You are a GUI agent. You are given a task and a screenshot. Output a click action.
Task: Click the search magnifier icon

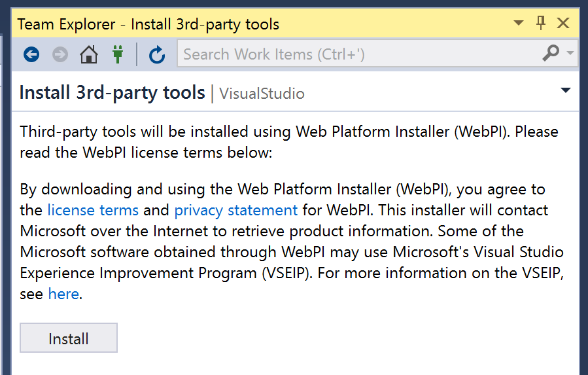(551, 53)
